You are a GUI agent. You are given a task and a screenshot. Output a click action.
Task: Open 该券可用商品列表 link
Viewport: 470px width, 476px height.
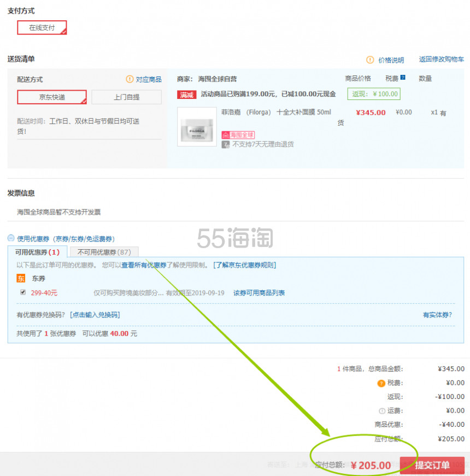tap(259, 293)
